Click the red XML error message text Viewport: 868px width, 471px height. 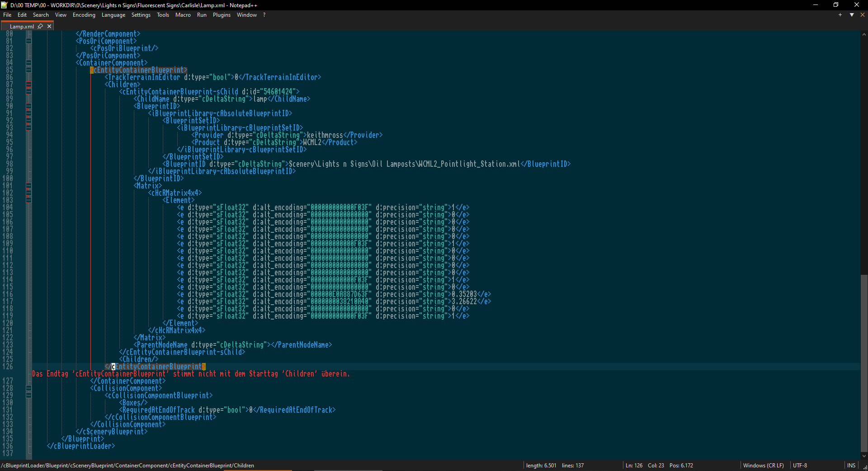click(191, 374)
